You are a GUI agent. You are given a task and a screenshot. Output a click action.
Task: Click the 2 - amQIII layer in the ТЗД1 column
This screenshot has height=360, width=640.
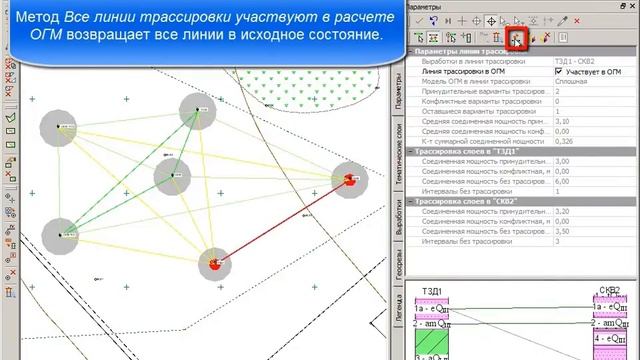[x=432, y=324]
